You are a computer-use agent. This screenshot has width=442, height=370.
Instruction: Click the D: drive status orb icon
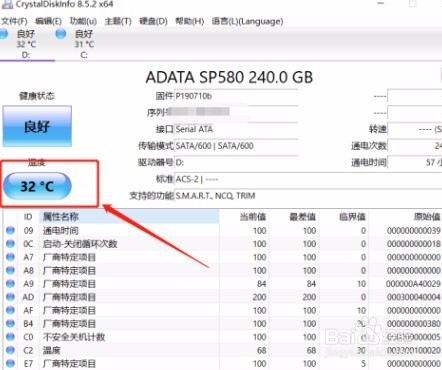pos(4,34)
